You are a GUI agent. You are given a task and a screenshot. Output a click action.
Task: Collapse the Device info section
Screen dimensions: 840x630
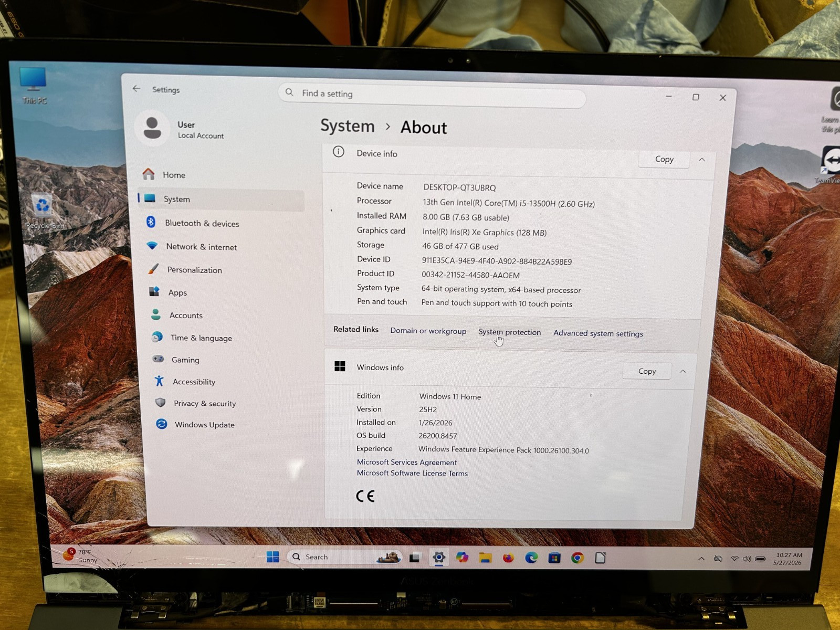(702, 160)
